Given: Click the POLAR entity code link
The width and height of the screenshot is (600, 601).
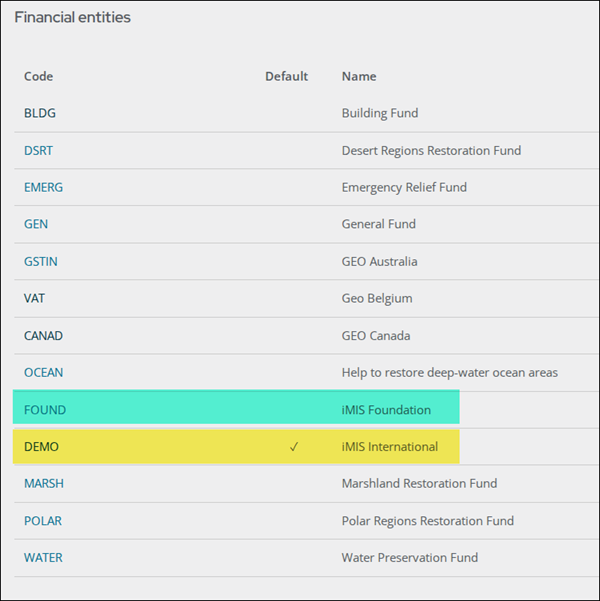Looking at the screenshot, I should coord(43,520).
